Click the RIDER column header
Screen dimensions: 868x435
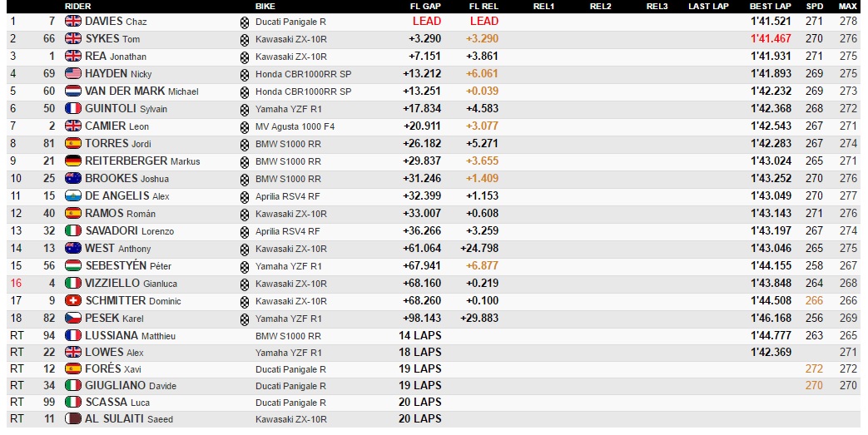tap(78, 6)
